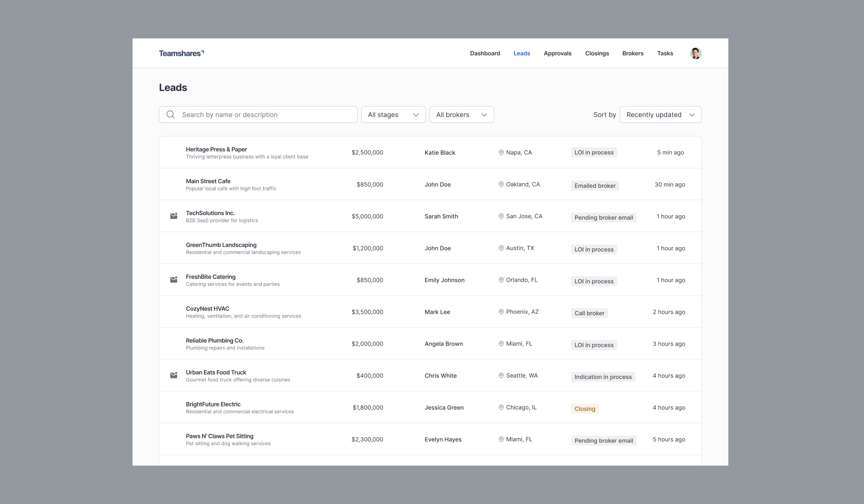Image resolution: width=864 pixels, height=504 pixels.
Task: Open the Heritage Press & Paper lead
Action: pos(216,149)
